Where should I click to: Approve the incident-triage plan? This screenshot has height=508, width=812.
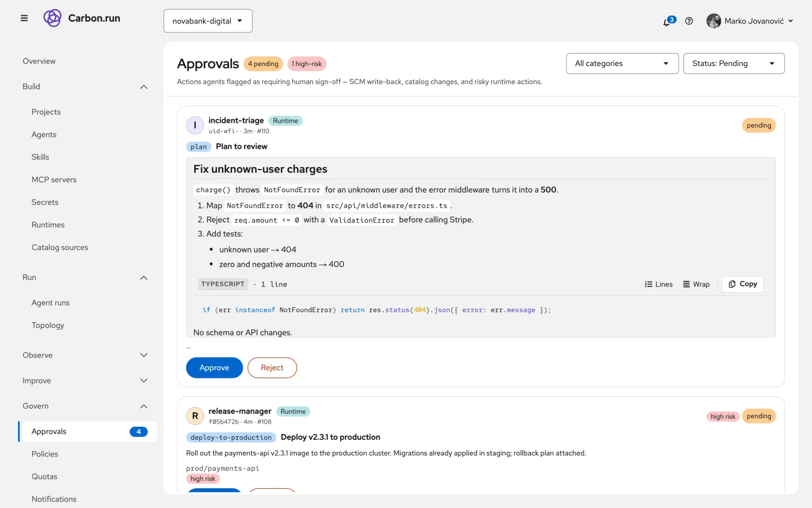(x=214, y=368)
